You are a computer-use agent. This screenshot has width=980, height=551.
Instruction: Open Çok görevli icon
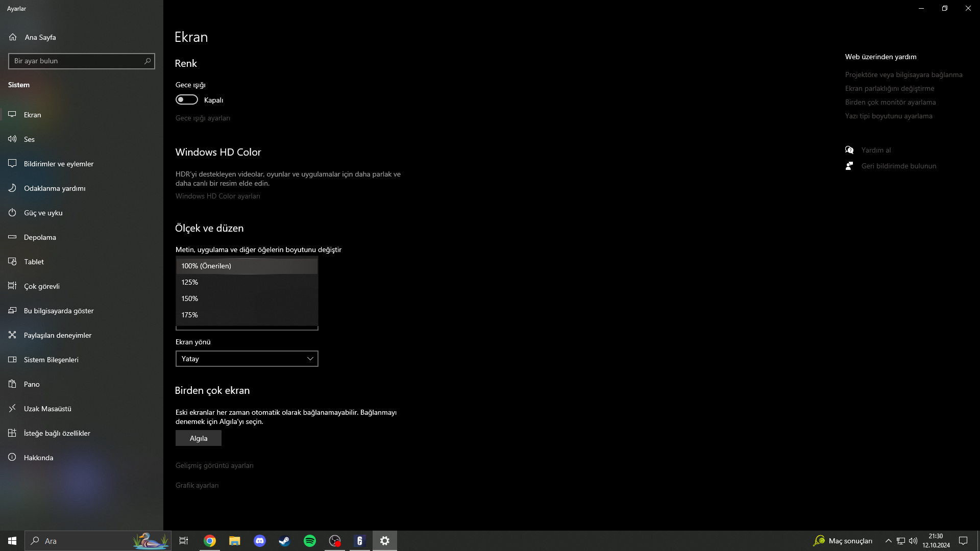pyautogui.click(x=12, y=286)
